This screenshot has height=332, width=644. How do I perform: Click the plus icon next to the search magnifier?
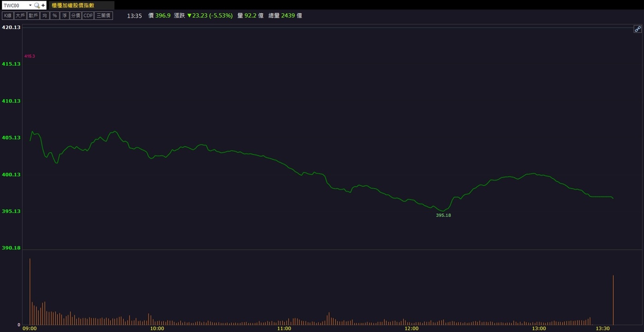43,6
